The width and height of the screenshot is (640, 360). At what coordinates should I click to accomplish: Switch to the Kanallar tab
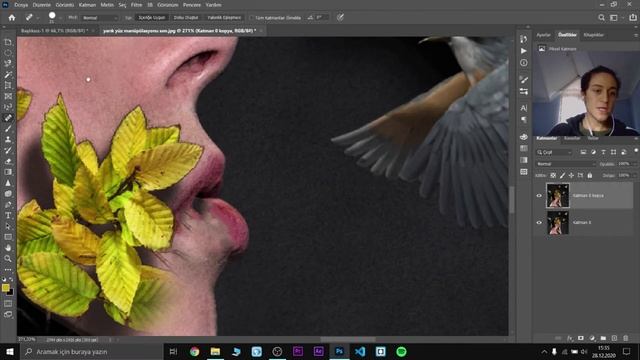point(572,138)
